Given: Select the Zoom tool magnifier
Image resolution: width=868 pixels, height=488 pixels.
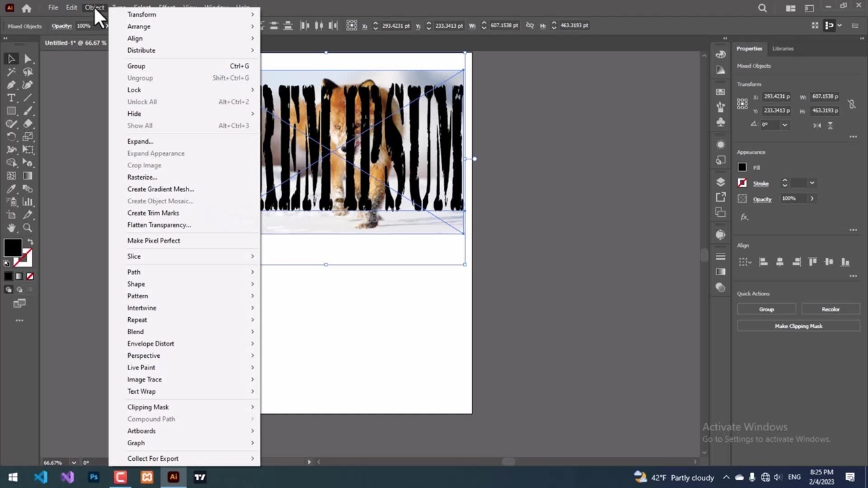Looking at the screenshot, I should click(28, 228).
